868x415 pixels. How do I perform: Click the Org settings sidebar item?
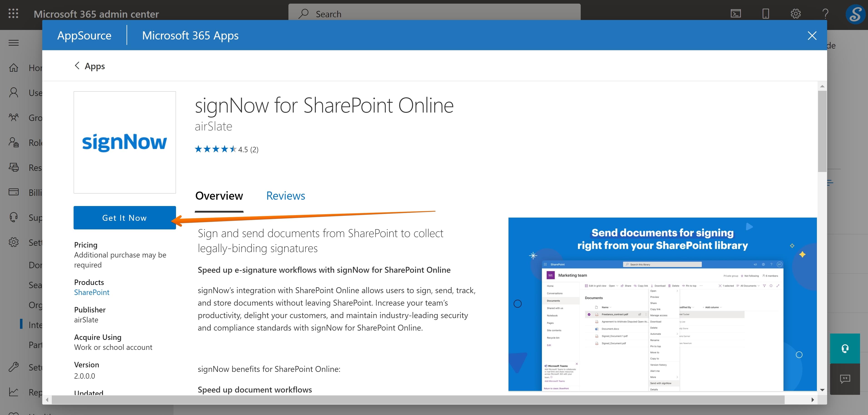pyautogui.click(x=35, y=305)
